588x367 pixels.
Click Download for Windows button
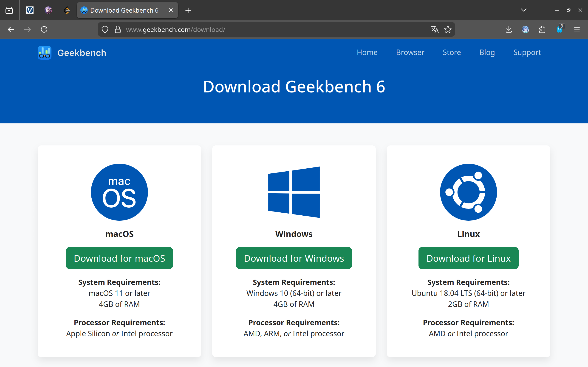tap(294, 258)
